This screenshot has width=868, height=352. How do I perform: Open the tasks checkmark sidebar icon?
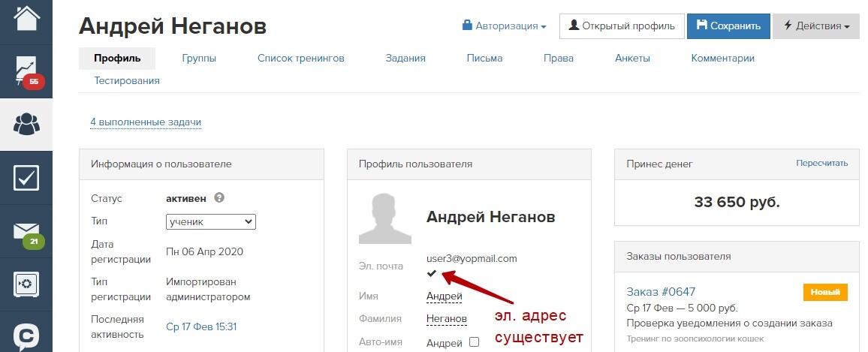[x=26, y=178]
